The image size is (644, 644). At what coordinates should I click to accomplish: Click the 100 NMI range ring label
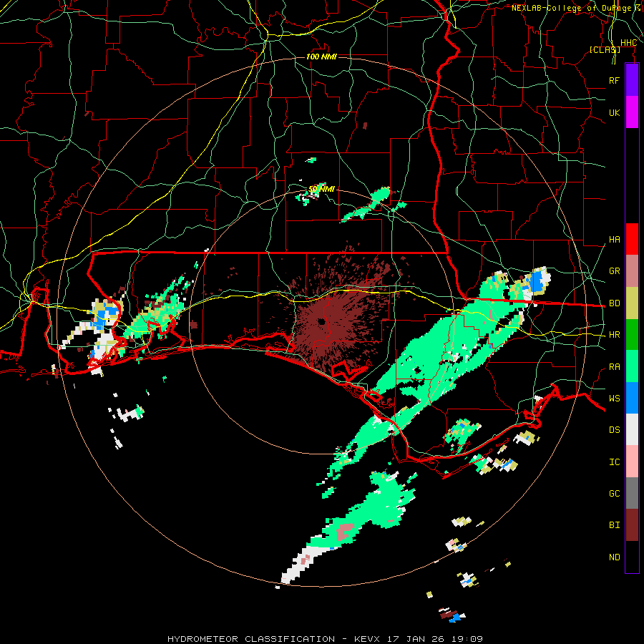321,57
